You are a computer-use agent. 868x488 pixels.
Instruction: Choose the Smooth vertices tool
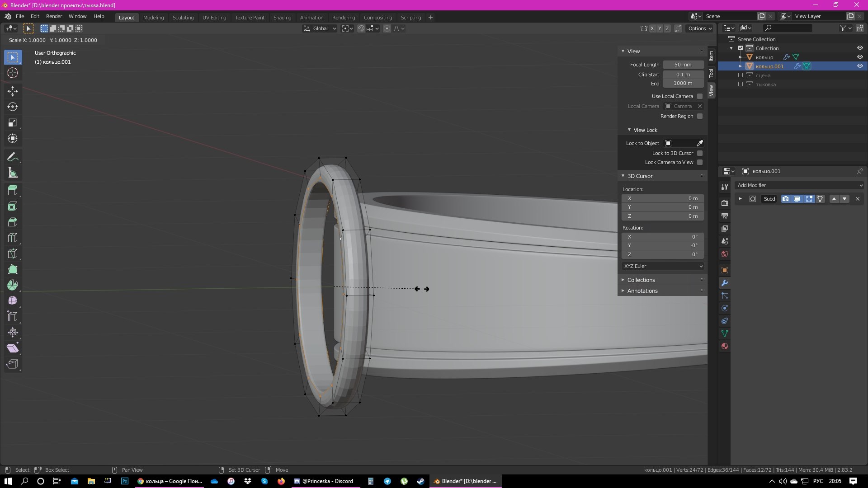pyautogui.click(x=13, y=301)
